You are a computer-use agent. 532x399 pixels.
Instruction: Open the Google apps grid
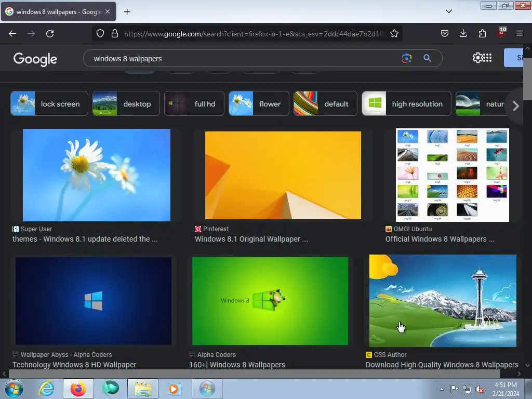click(x=487, y=58)
